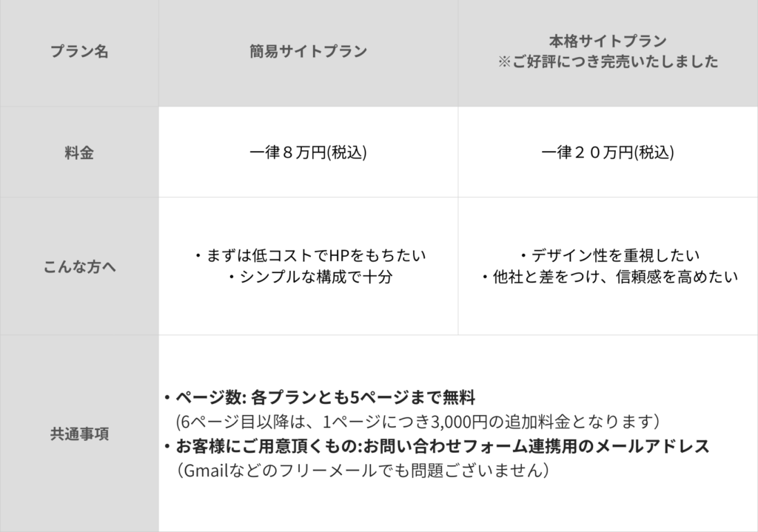Image resolution: width=758 pixels, height=532 pixels.
Task: Click the 本格サイトプラン plan title
Action: (x=608, y=41)
